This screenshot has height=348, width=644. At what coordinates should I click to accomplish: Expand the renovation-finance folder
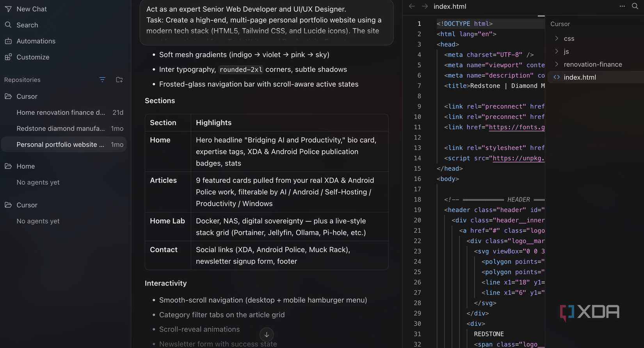tap(596, 64)
